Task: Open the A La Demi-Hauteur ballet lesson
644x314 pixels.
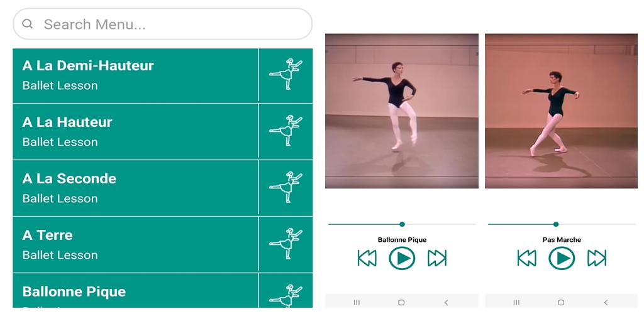Action: click(136, 75)
